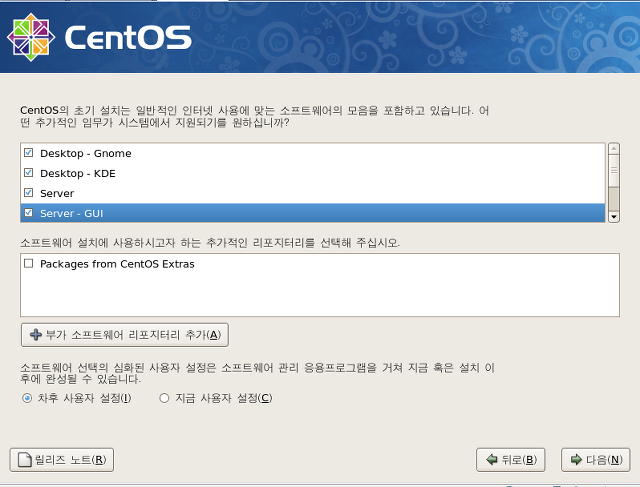The image size is (640, 487).
Task: Click the package list scrollbar thumb
Action: (614, 171)
